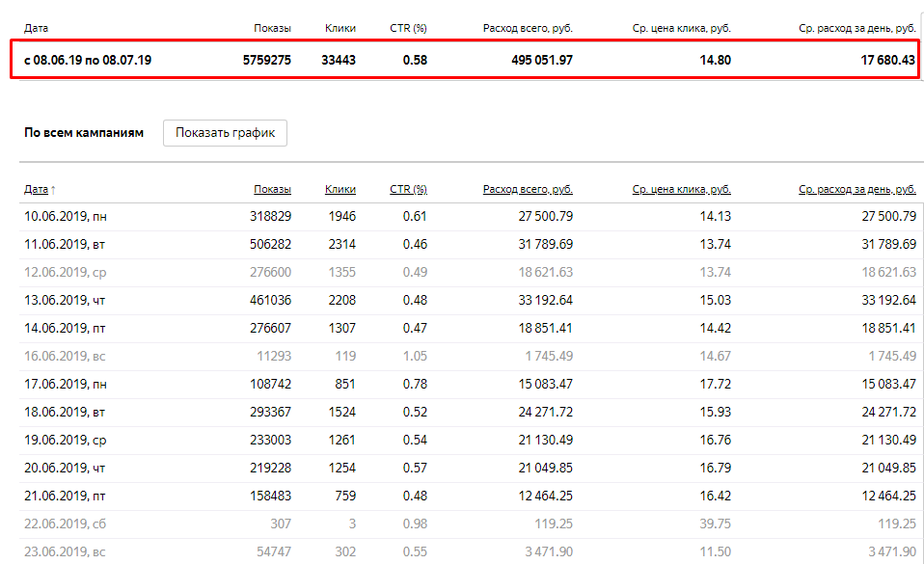924x564 pixels.
Task: Sort by Ср. расход за день header
Action: coord(856,189)
